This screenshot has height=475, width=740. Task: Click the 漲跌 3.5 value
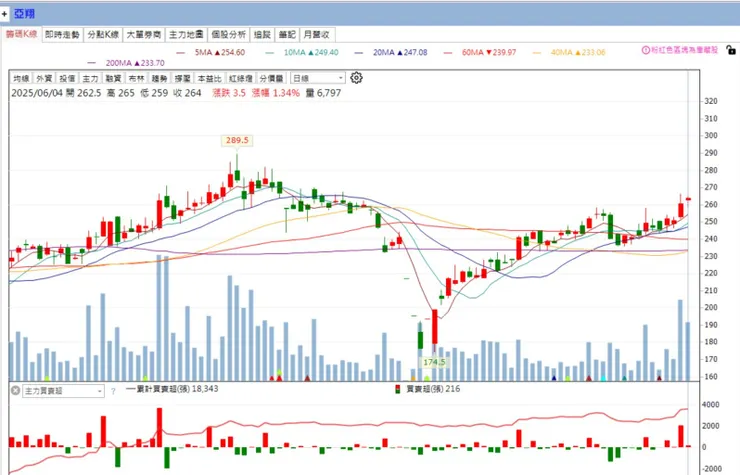point(229,93)
